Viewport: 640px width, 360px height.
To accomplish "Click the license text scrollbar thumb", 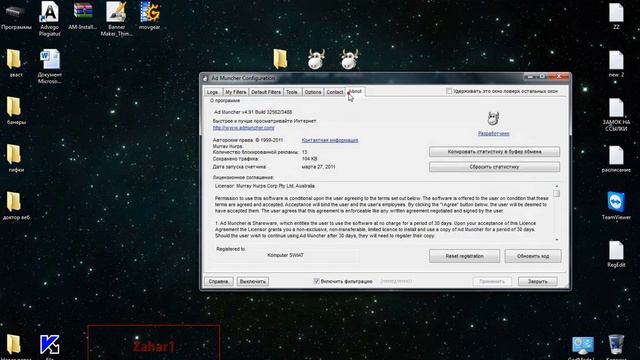I will coord(556,193).
